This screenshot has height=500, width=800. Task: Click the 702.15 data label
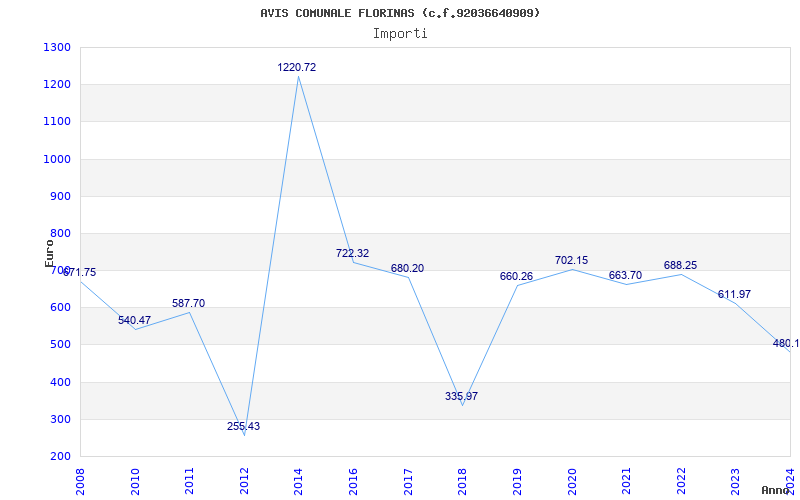click(x=571, y=260)
